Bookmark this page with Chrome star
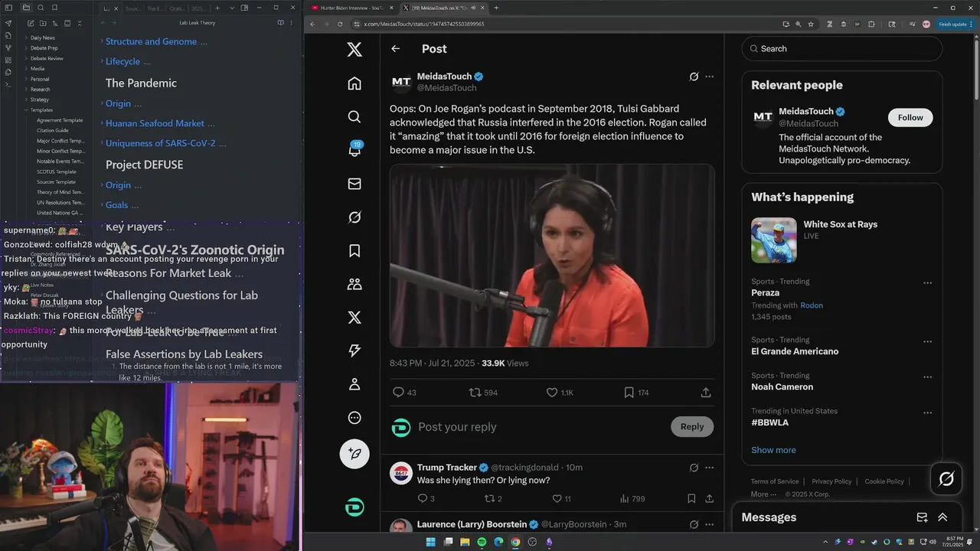This screenshot has height=551, width=980. (x=811, y=24)
